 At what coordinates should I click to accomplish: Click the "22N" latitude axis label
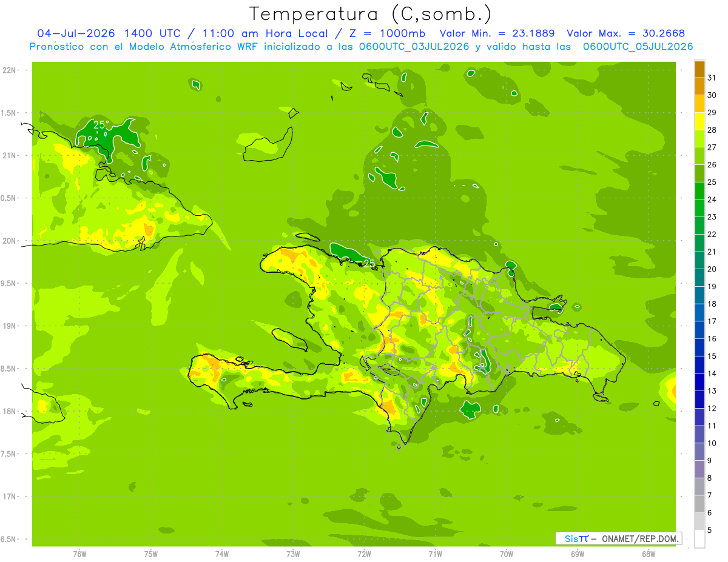[x=10, y=70]
